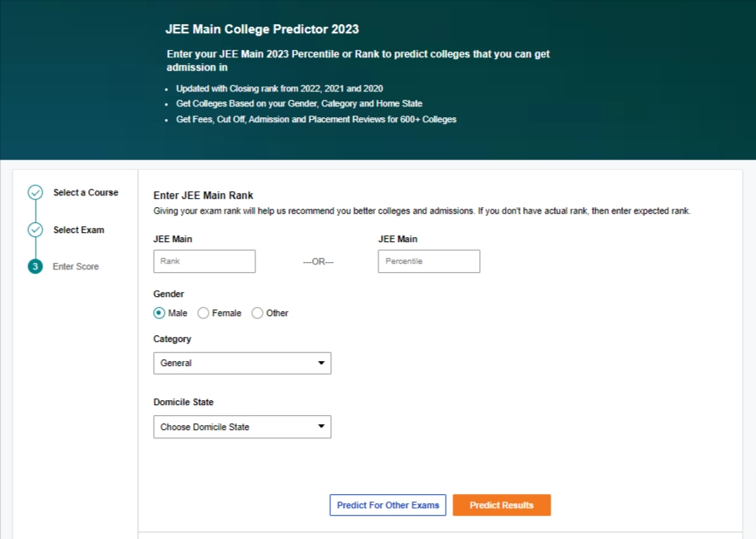Go to the Select a Course step

tap(86, 193)
